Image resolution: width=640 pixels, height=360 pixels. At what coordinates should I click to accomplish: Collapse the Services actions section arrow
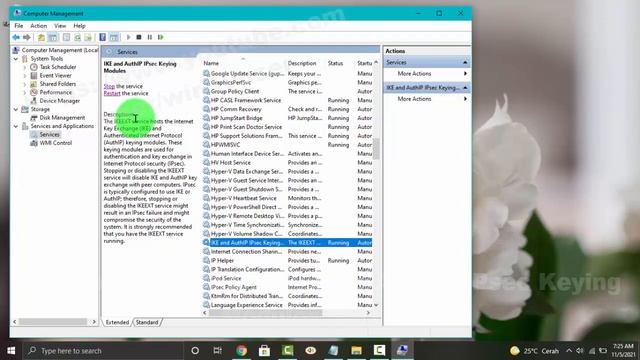465,62
